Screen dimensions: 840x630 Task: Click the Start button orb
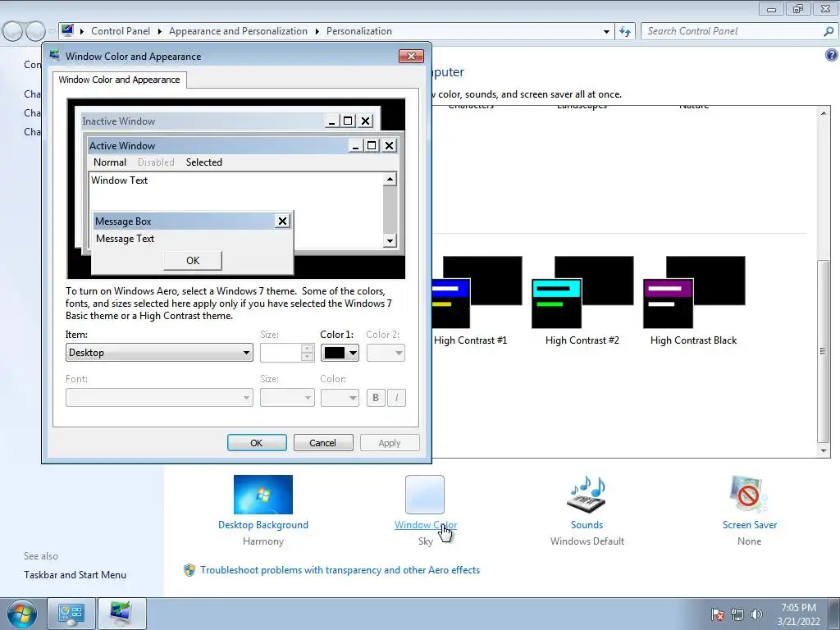[x=22, y=614]
